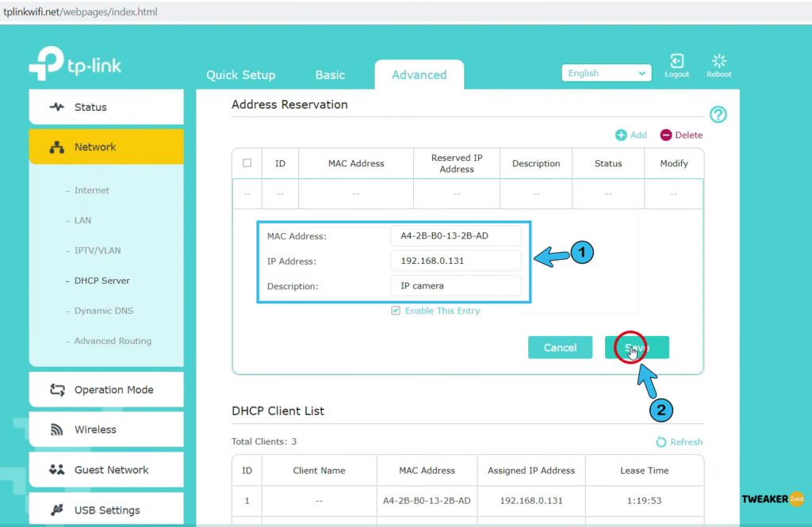Image resolution: width=812 pixels, height=527 pixels.
Task: Collapse the Network menu section
Action: 106,147
